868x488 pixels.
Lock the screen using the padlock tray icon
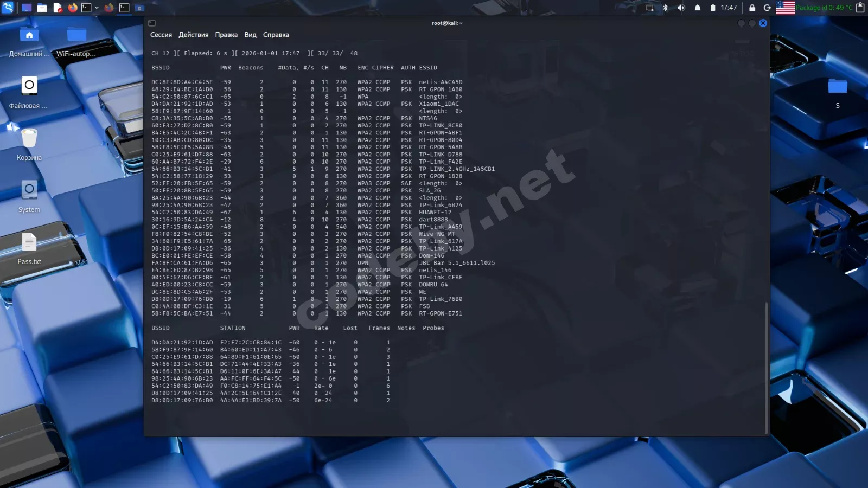point(752,8)
